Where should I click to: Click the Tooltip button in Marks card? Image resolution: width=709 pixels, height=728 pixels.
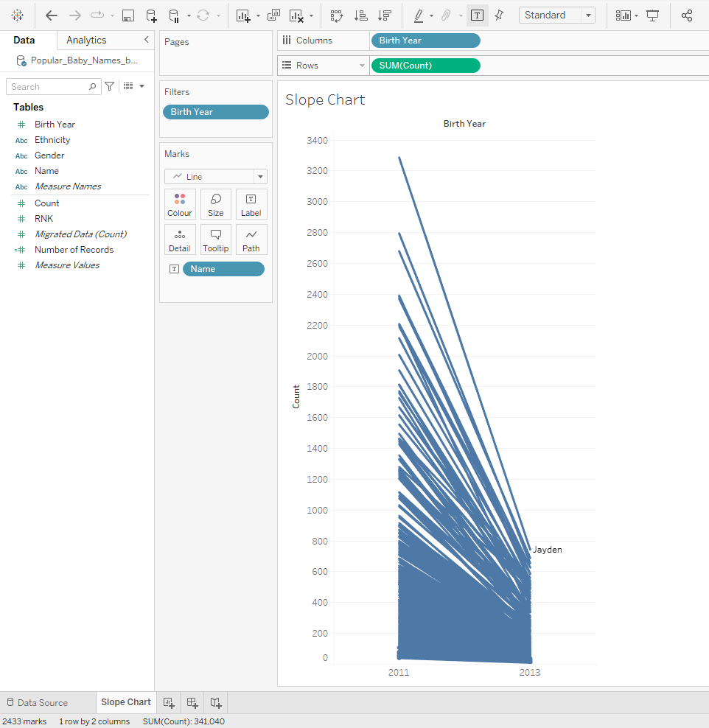tap(216, 239)
